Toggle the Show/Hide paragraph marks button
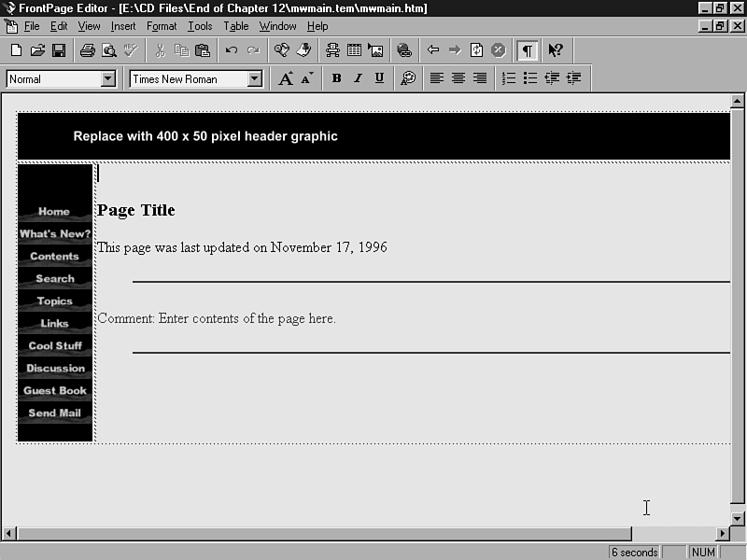Image resolution: width=747 pixels, height=560 pixels. (528, 50)
